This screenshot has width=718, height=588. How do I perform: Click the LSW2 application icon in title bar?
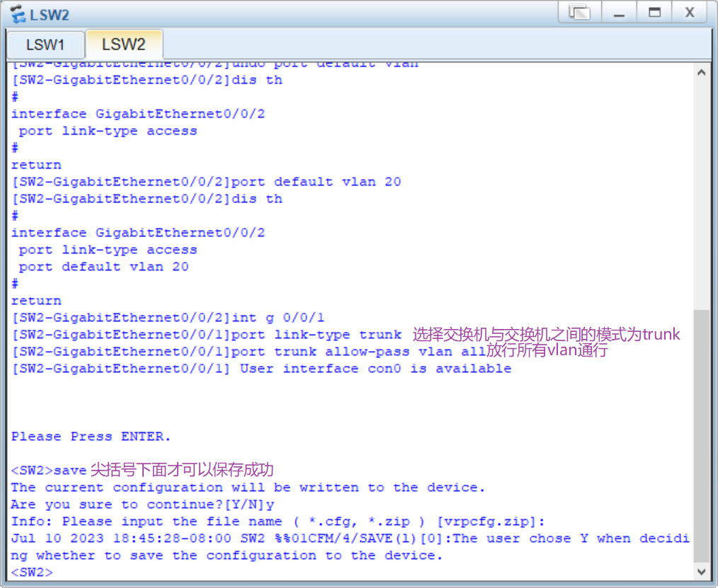(x=18, y=14)
